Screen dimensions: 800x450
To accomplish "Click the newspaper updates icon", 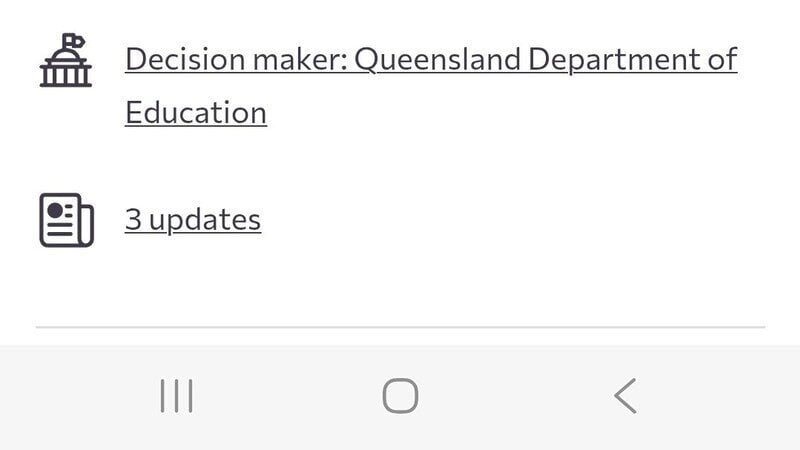I will coord(66,220).
